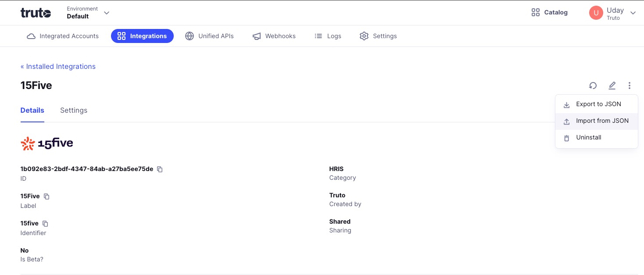This screenshot has height=275, width=644.
Task: Select Uninstall from the menu
Action: pyautogui.click(x=596, y=138)
